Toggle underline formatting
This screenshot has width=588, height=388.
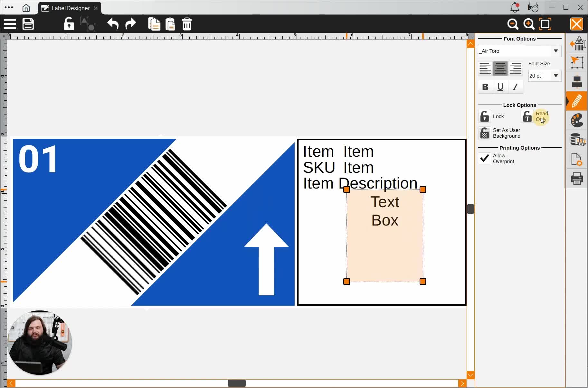[x=500, y=87]
